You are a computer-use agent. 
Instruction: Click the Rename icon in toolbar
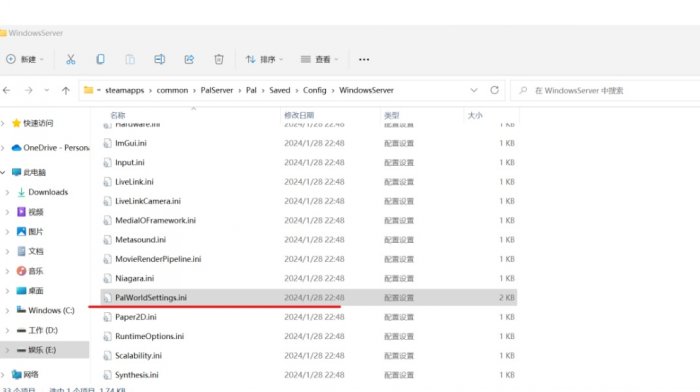tap(159, 59)
